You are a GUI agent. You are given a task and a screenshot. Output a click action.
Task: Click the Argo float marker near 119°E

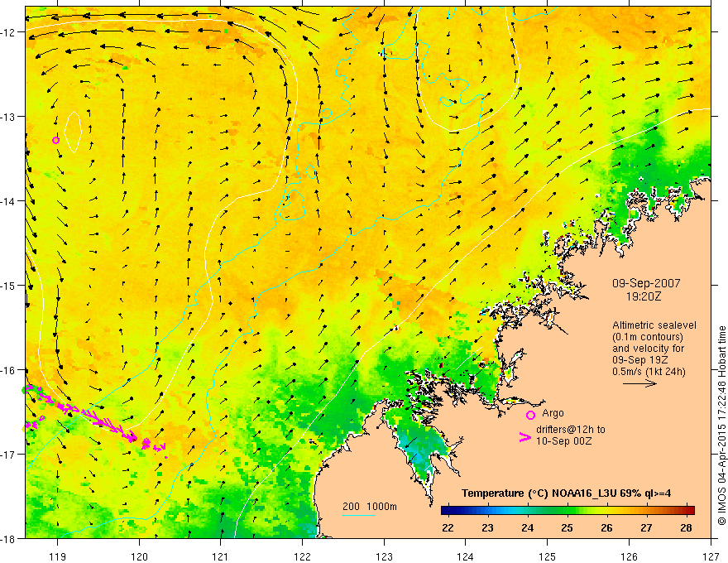pyautogui.click(x=55, y=140)
